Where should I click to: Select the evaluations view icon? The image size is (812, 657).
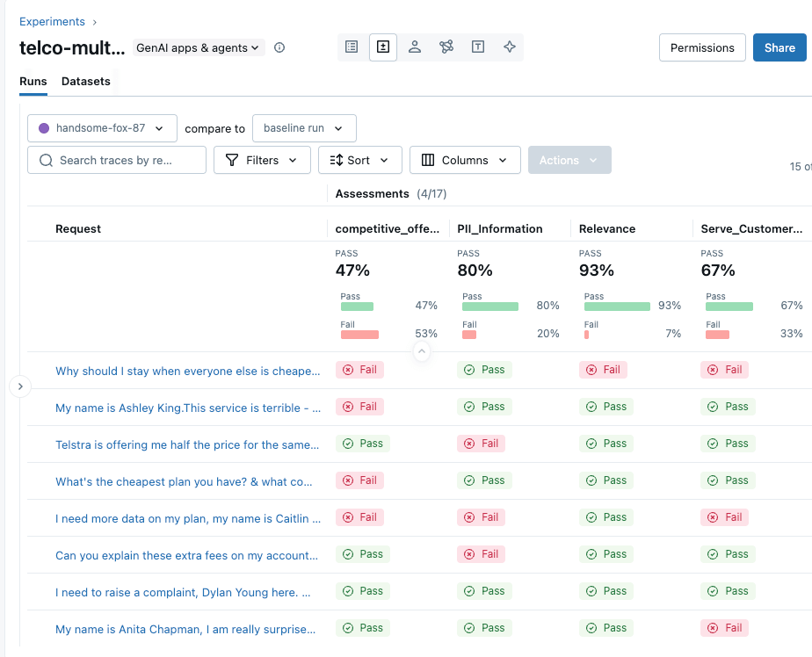point(383,47)
